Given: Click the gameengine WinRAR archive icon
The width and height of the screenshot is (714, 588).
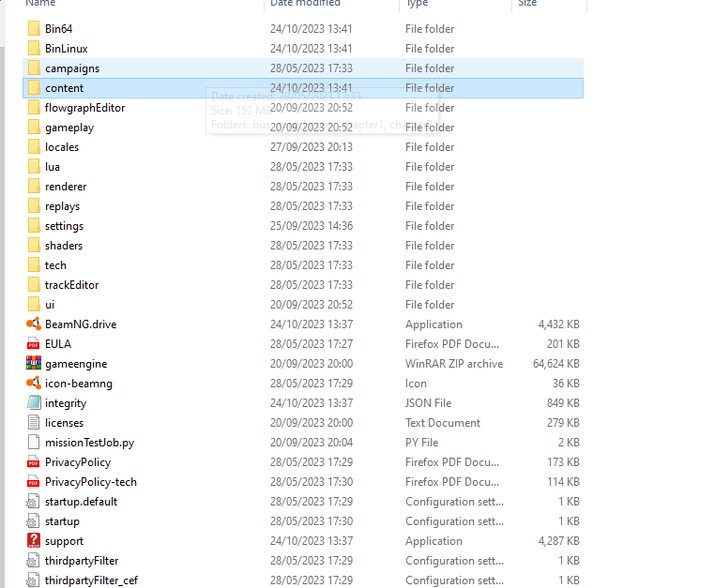Looking at the screenshot, I should (x=34, y=363).
